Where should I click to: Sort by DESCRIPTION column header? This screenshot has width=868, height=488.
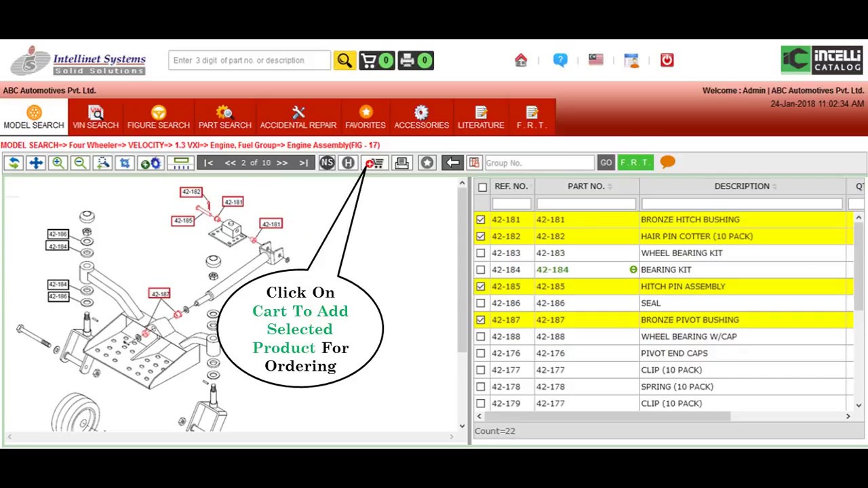tap(742, 186)
